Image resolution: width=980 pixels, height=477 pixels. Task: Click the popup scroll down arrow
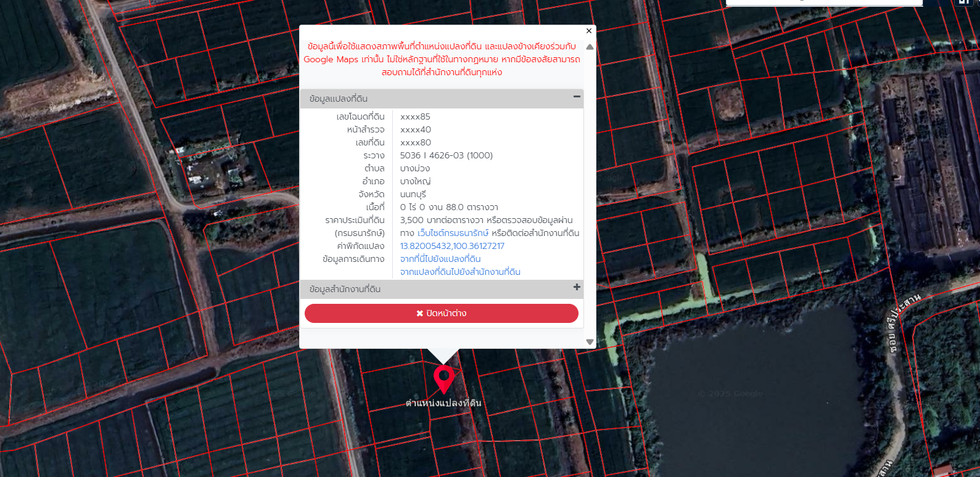pos(590,342)
